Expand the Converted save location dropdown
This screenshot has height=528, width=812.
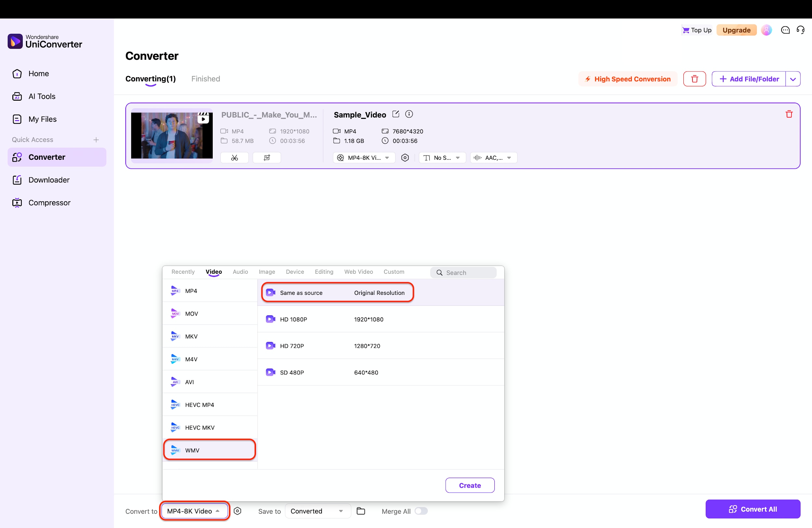pyautogui.click(x=317, y=511)
